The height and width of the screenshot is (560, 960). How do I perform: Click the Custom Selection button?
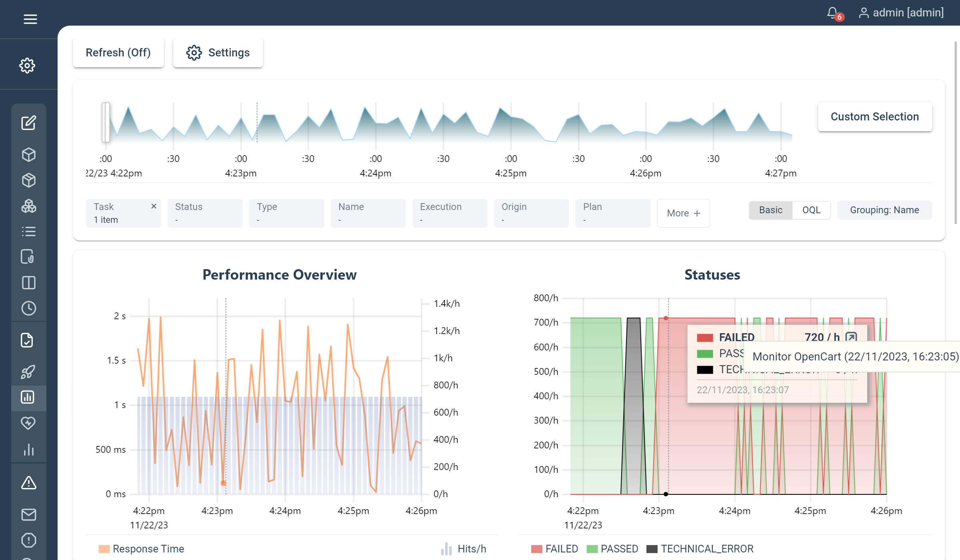(874, 116)
